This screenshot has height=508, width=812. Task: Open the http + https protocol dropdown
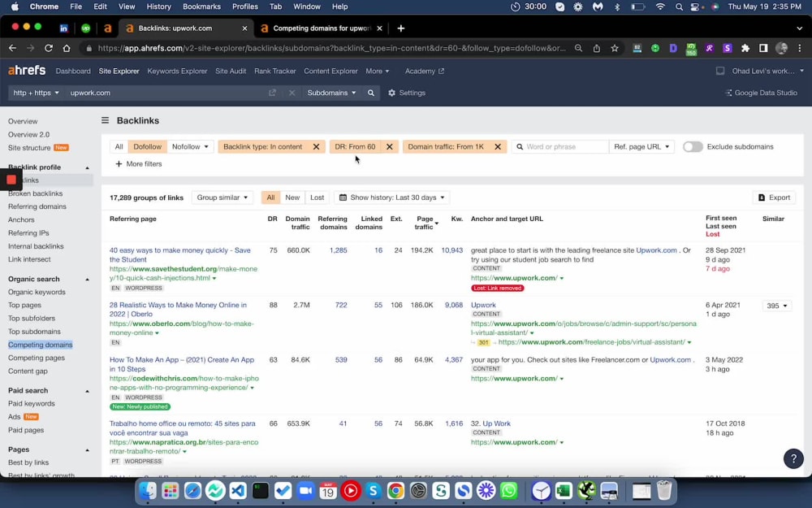coord(36,93)
